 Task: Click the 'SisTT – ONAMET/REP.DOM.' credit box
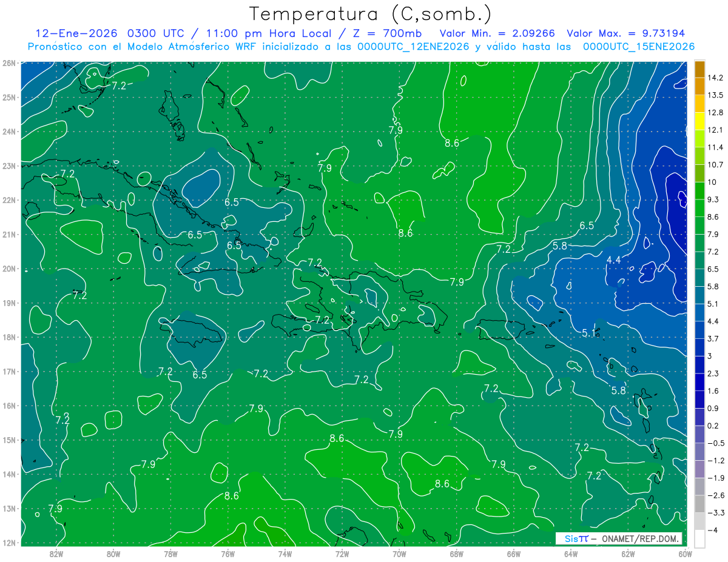click(619, 538)
